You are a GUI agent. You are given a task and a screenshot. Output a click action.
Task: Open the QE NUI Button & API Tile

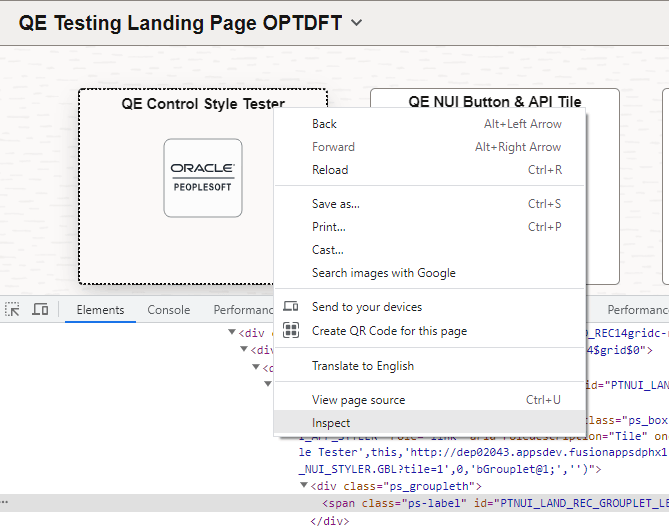point(495,102)
